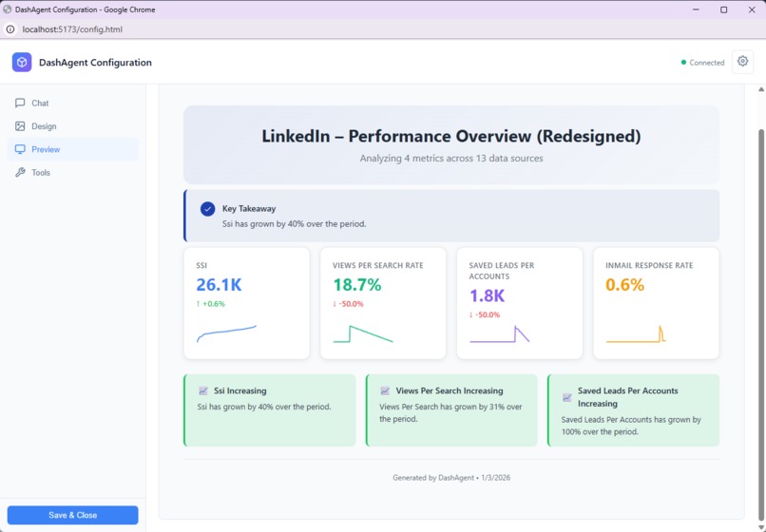766x532 pixels.
Task: Minimize the Chrome window
Action: (696, 9)
